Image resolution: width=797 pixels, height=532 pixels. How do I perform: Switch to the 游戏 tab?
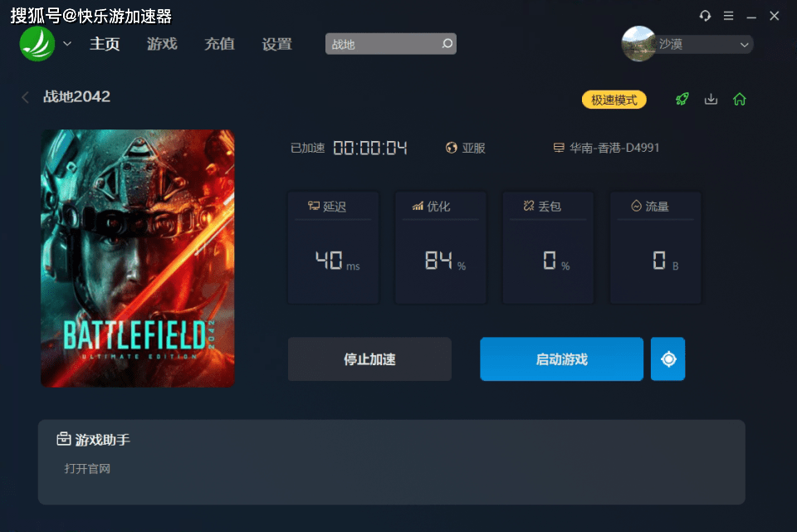coord(162,44)
